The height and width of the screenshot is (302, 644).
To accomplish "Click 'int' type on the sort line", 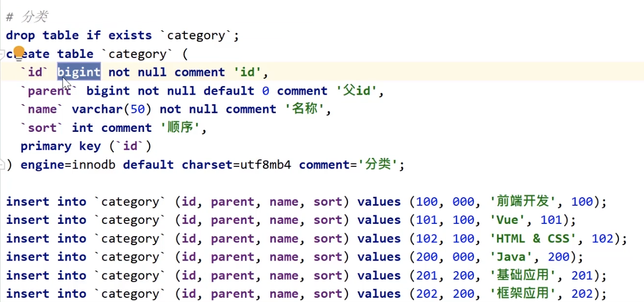I will pos(82,128).
